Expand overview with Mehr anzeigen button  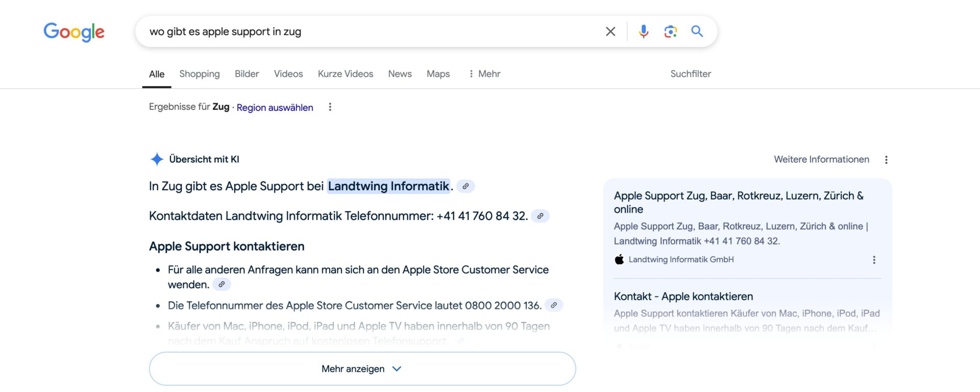click(362, 369)
